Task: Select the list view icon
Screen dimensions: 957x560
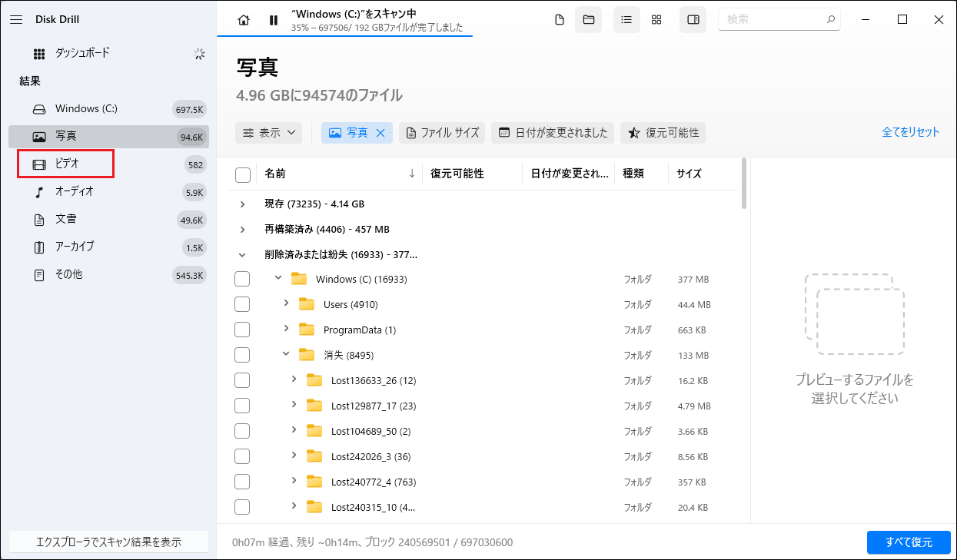Action: pyautogui.click(x=626, y=20)
